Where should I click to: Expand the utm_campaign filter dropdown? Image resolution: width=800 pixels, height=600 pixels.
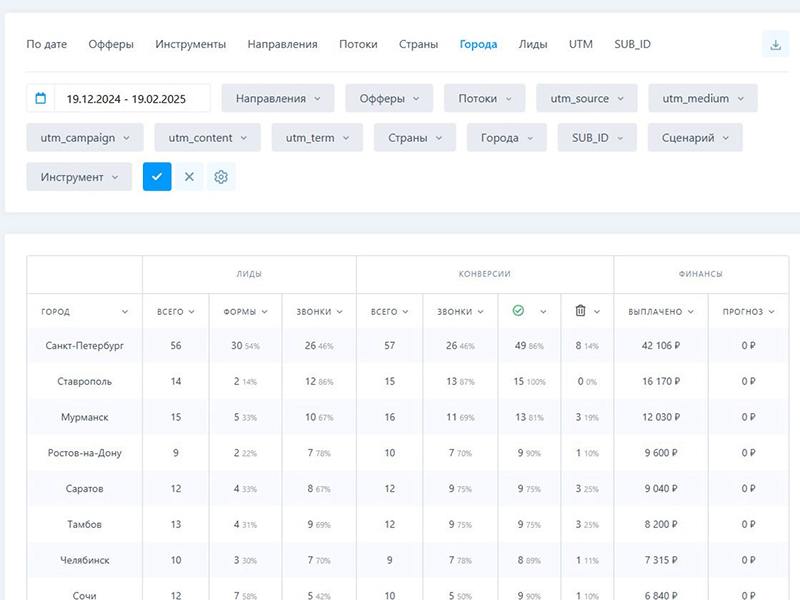coord(85,137)
